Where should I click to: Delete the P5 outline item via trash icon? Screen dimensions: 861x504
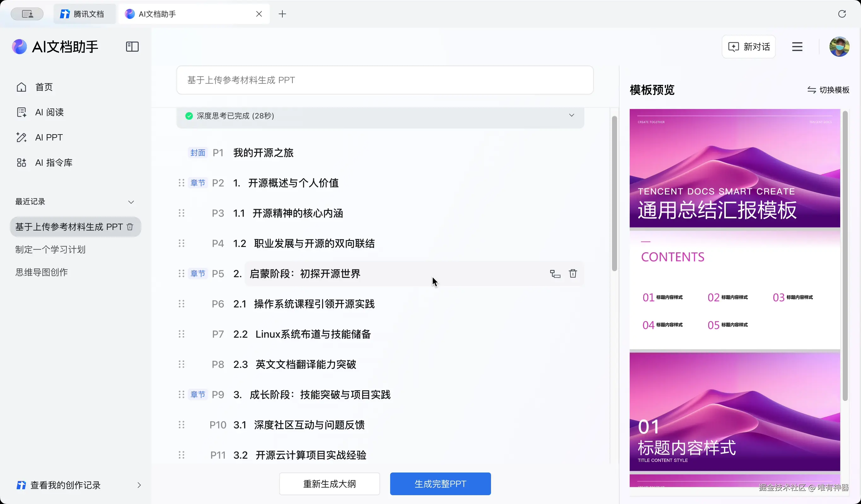click(x=573, y=273)
